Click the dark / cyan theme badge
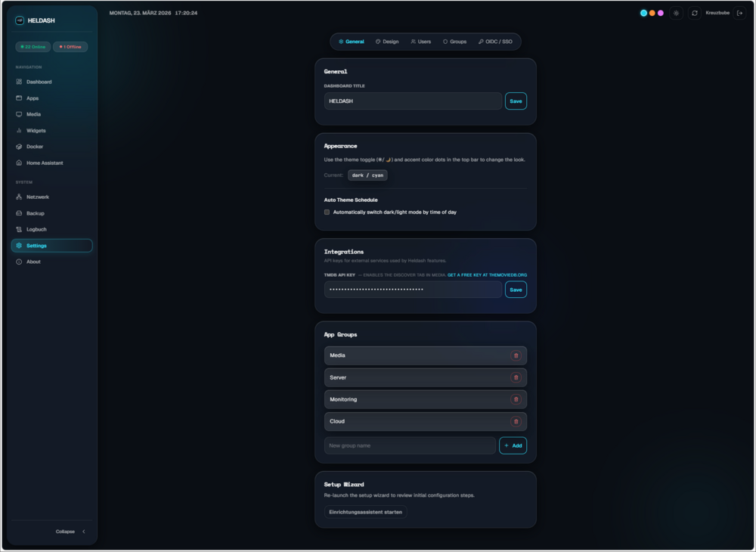 [367, 175]
